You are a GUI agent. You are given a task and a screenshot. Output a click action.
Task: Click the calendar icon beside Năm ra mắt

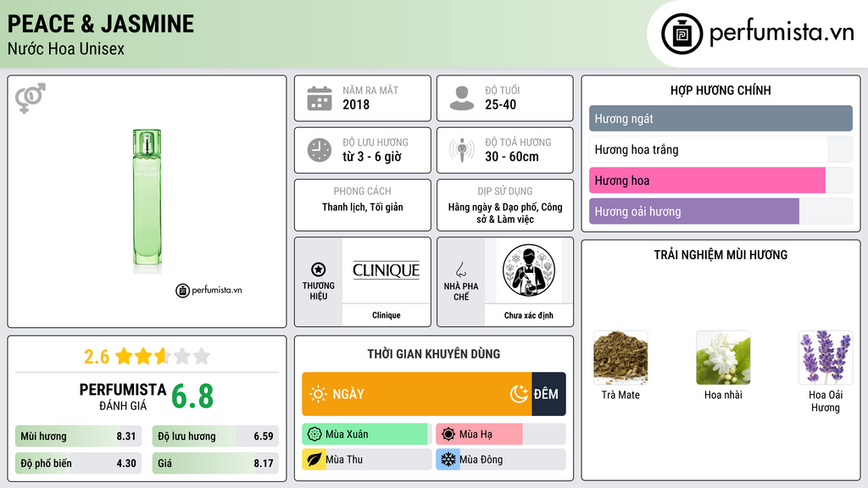point(320,98)
